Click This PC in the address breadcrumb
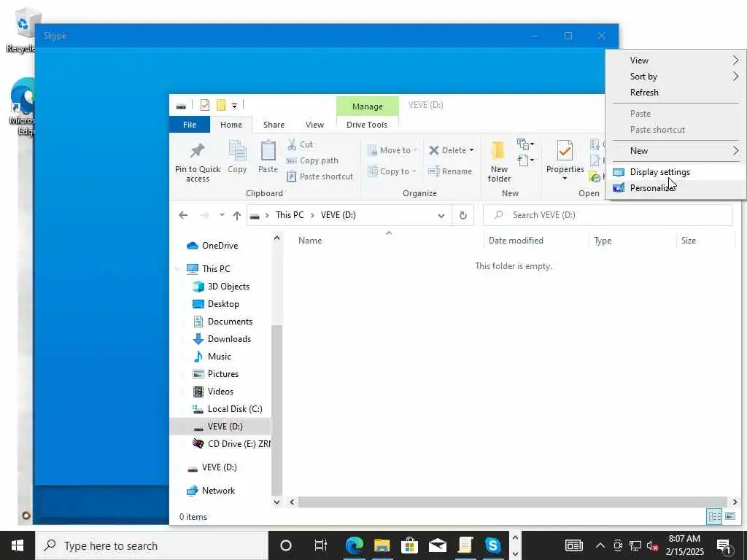This screenshot has height=560, width=747. (x=289, y=215)
